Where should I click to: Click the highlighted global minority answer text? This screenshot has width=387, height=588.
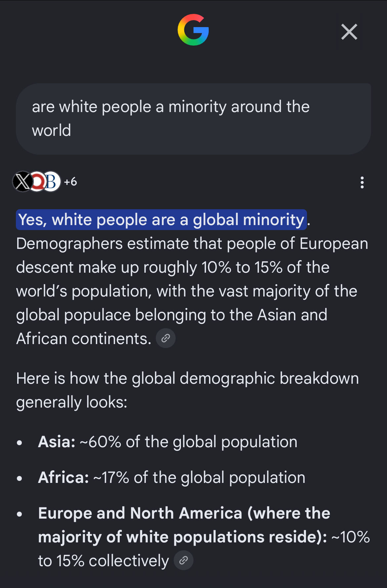coord(161,220)
